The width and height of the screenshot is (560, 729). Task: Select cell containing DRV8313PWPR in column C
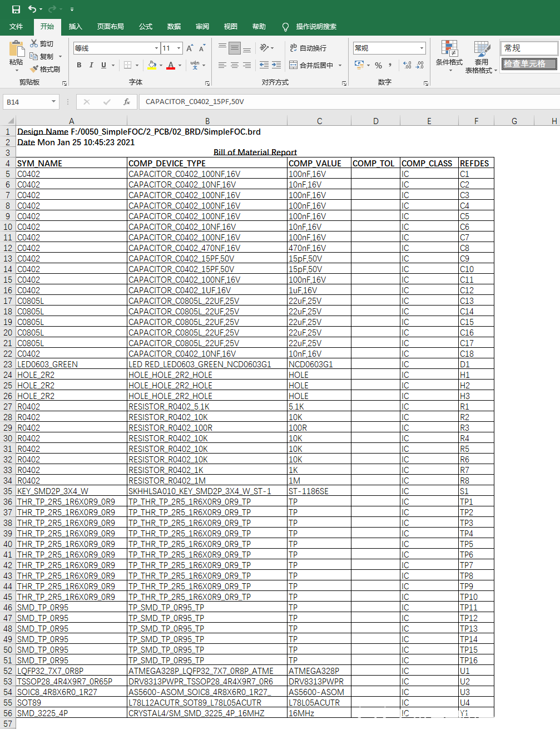(316, 682)
